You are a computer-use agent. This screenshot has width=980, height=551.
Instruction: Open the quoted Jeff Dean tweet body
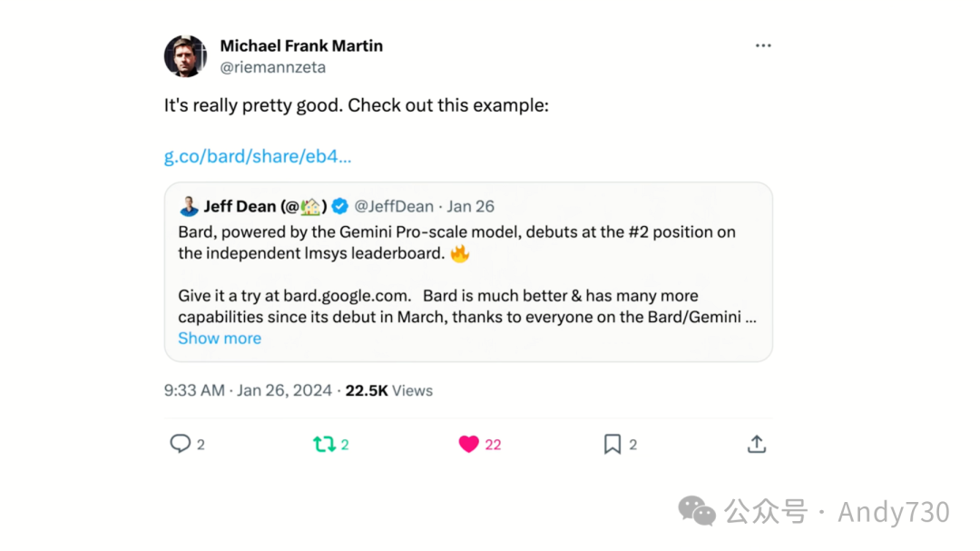tap(467, 274)
